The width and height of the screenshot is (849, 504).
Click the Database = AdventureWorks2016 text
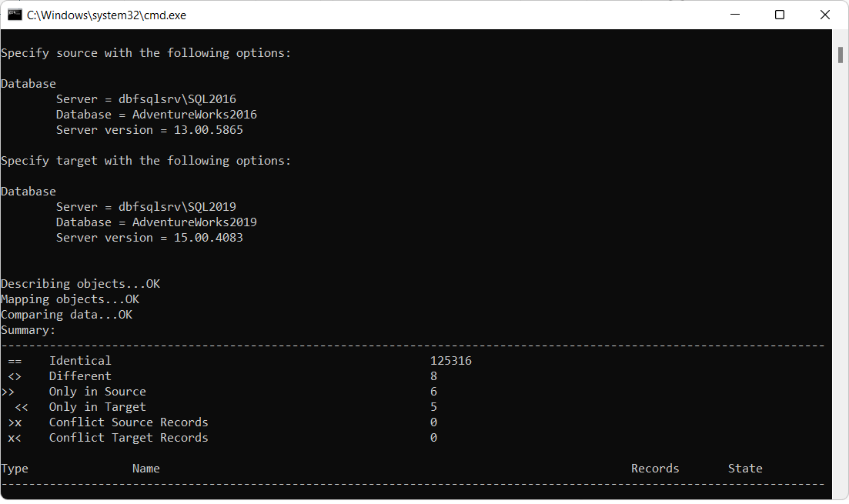[x=156, y=114]
